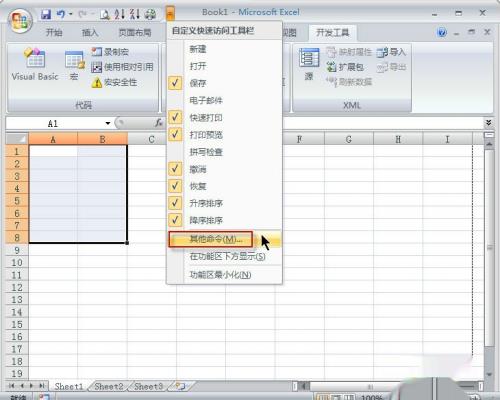Click the Save icon in quick access toolbar
The image size is (500, 400).
click(x=46, y=14)
